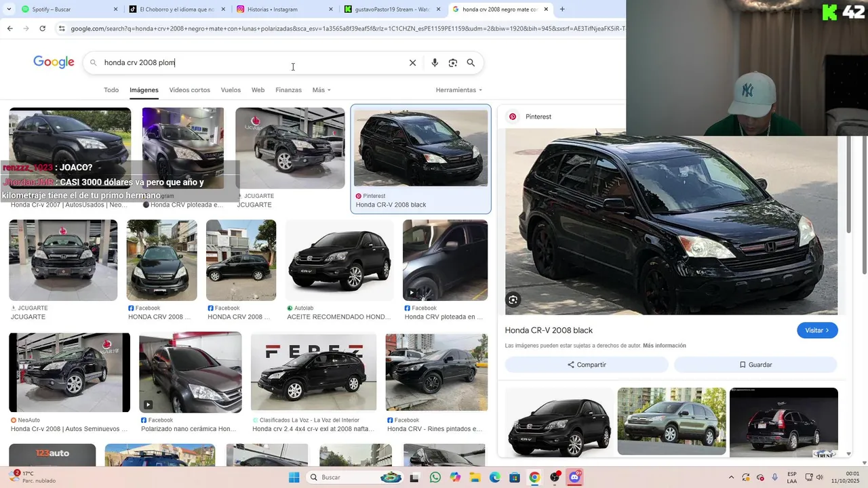Expand the Más search filter menu
868x488 pixels.
(321, 89)
